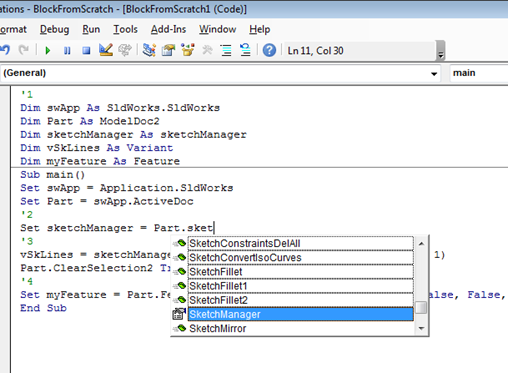Click the arrow-and-lines toolbar icon
Screen dimensions: 508x373
tap(245, 50)
